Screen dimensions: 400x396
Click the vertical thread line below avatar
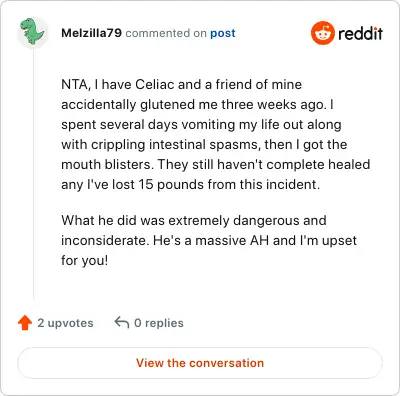tap(34, 173)
